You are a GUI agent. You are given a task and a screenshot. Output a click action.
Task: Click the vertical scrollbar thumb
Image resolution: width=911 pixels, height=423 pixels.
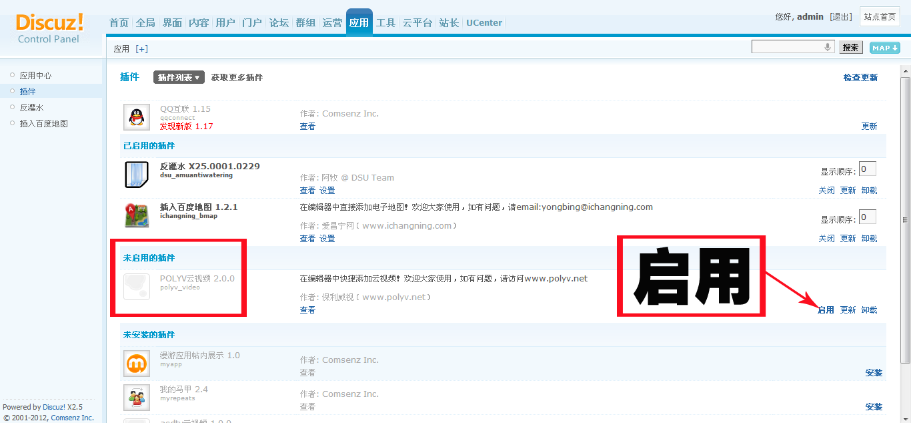(x=905, y=219)
